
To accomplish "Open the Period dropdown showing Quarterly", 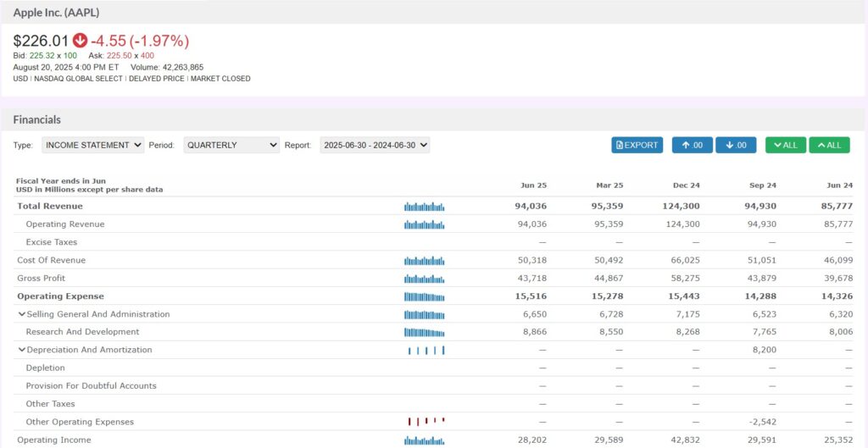I will [x=231, y=145].
